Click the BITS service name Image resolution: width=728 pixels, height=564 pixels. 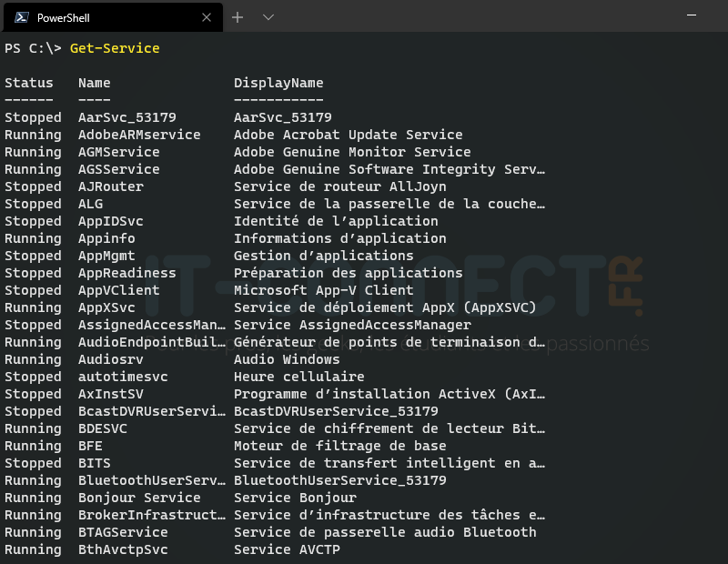click(95, 463)
